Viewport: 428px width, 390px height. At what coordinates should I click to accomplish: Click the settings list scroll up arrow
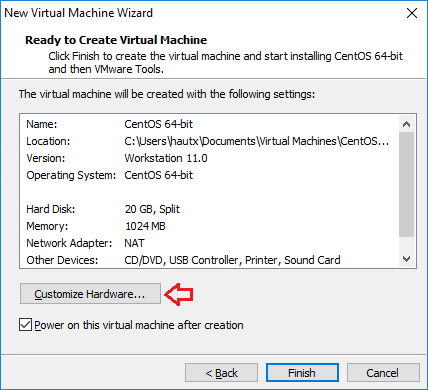click(406, 124)
